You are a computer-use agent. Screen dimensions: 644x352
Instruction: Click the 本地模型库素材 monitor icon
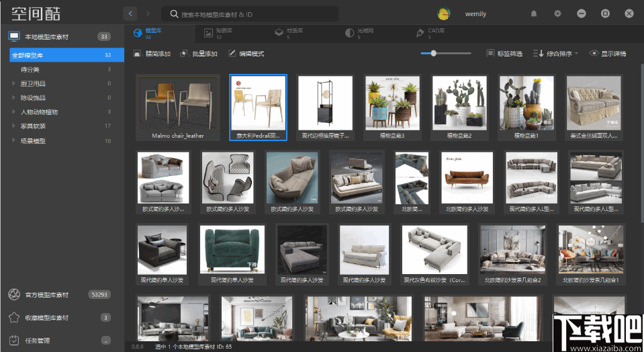[x=14, y=36]
